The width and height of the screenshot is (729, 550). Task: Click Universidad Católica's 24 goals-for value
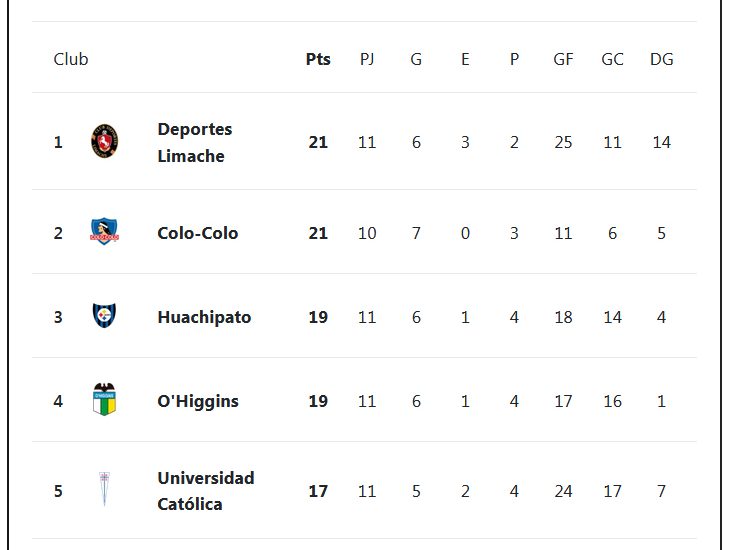pos(563,491)
